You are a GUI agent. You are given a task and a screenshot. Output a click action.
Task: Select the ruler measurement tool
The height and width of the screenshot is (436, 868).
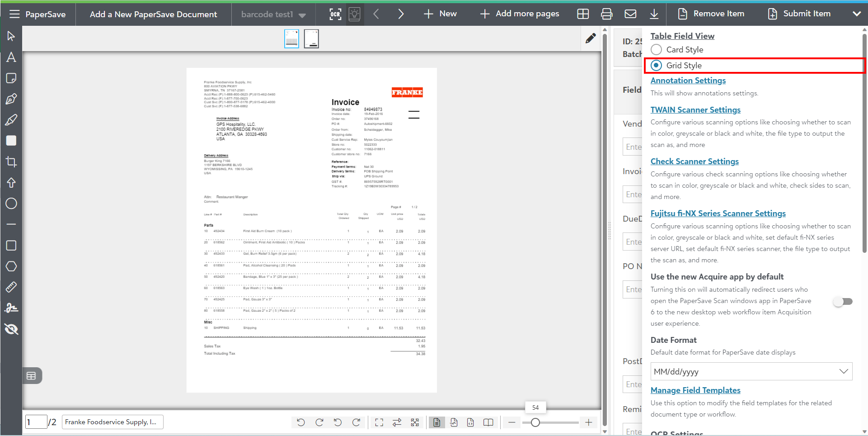[x=11, y=287]
